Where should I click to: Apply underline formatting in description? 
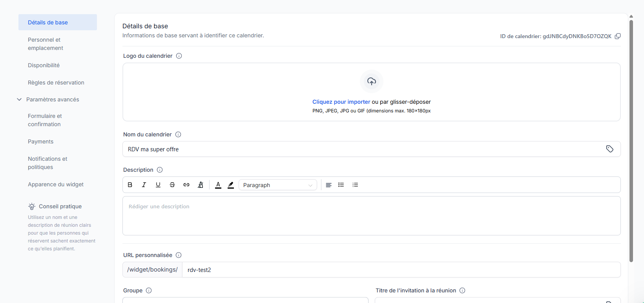158,185
